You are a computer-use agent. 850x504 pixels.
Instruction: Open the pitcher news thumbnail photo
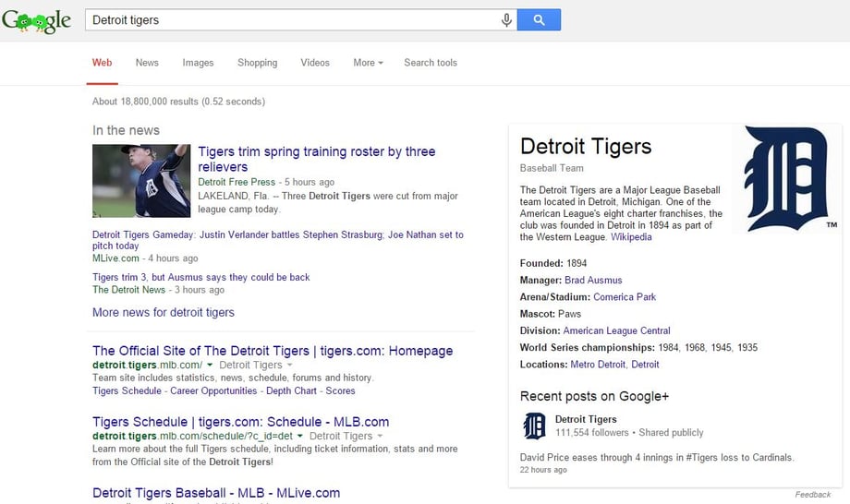point(141,181)
